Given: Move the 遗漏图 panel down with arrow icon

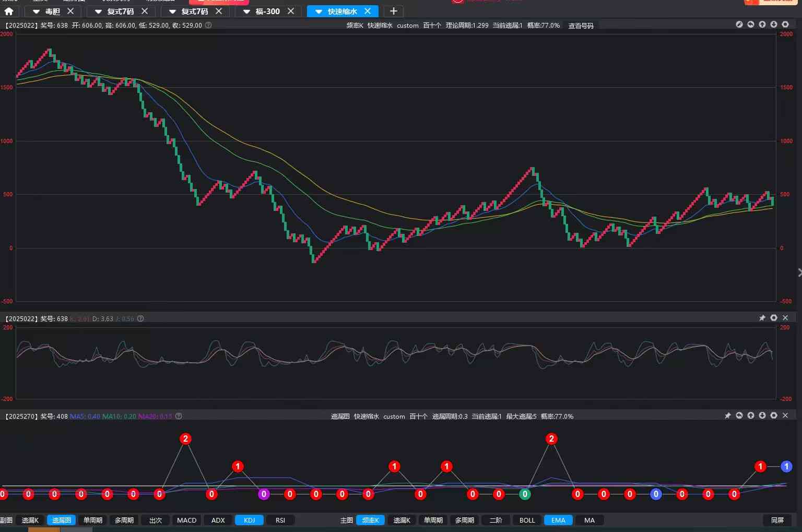Looking at the screenshot, I should coord(762,416).
